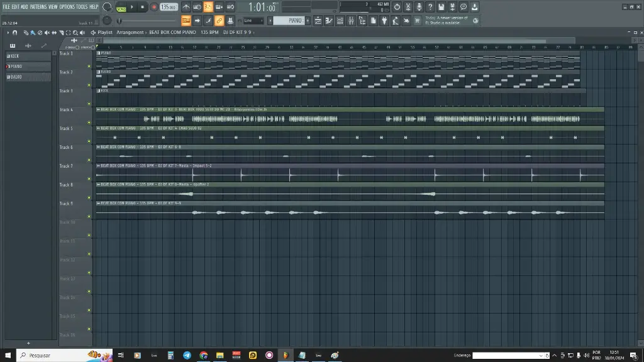This screenshot has height=362, width=644.
Task: Open the PIANO clip menu on Track 1
Action: click(x=99, y=53)
